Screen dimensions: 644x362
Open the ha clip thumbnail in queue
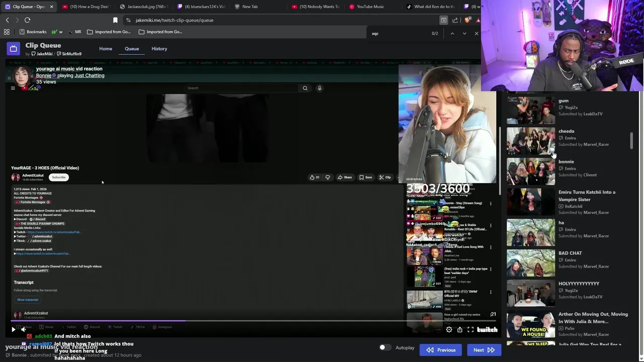tap(531, 232)
